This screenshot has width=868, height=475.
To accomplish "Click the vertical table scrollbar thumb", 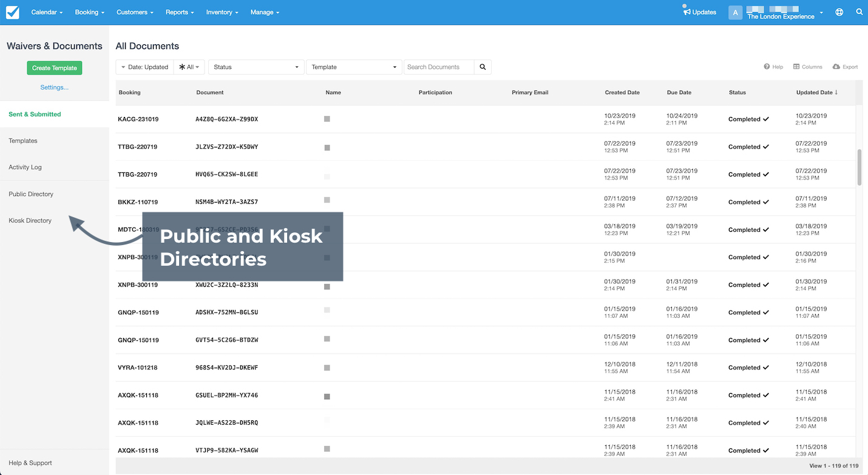I will (860, 167).
